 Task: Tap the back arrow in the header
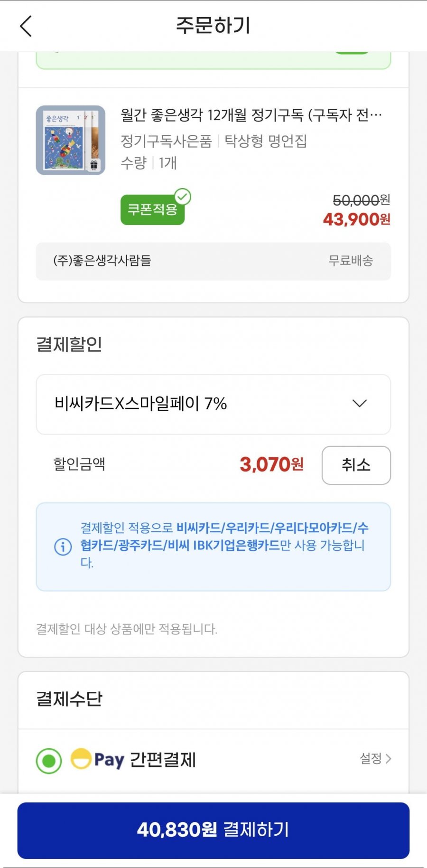click(x=26, y=26)
